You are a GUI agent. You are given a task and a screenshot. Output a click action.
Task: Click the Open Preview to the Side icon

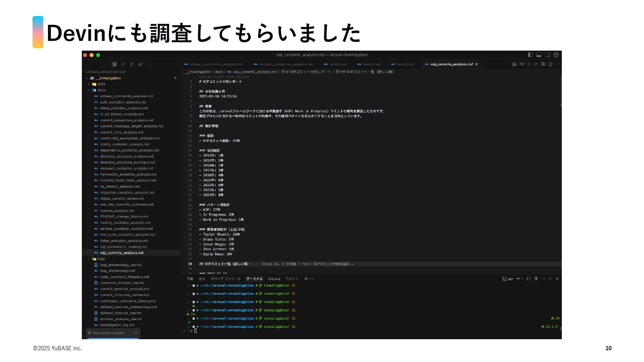tap(514, 64)
